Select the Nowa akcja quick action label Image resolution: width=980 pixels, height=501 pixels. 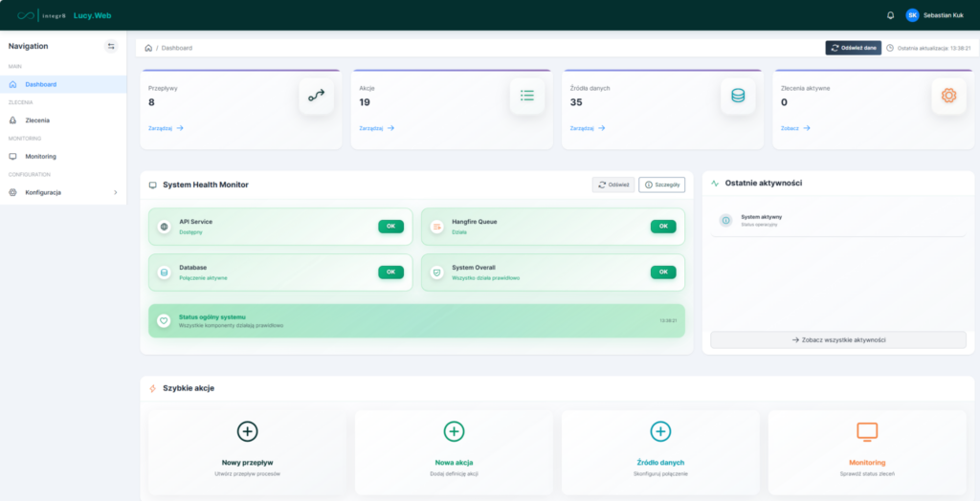pos(454,463)
